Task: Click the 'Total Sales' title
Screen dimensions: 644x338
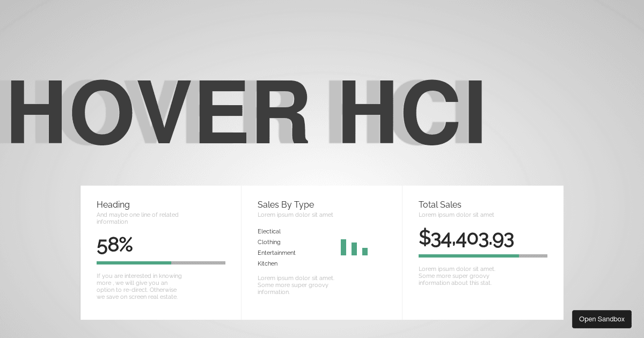Action: (x=440, y=204)
